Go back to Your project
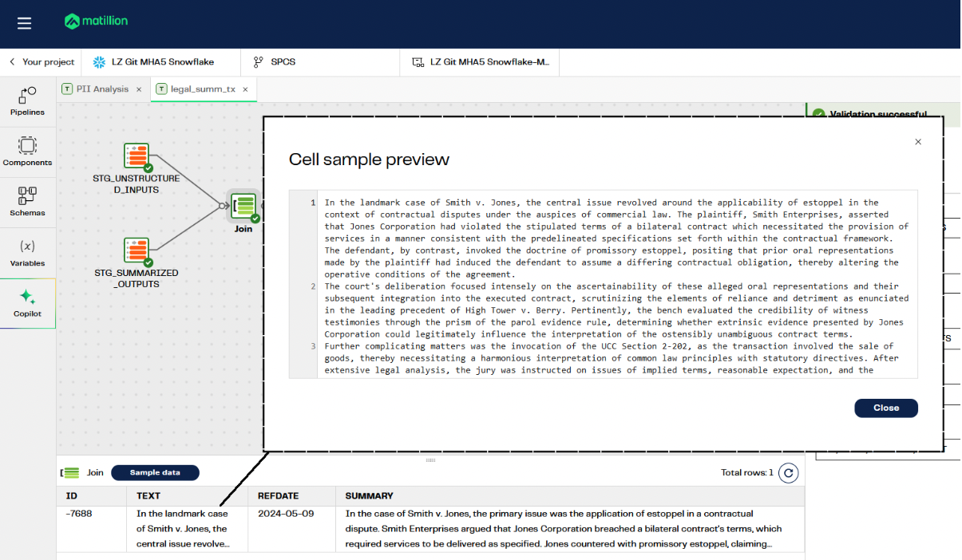This screenshot has height=560, width=962. pos(42,62)
